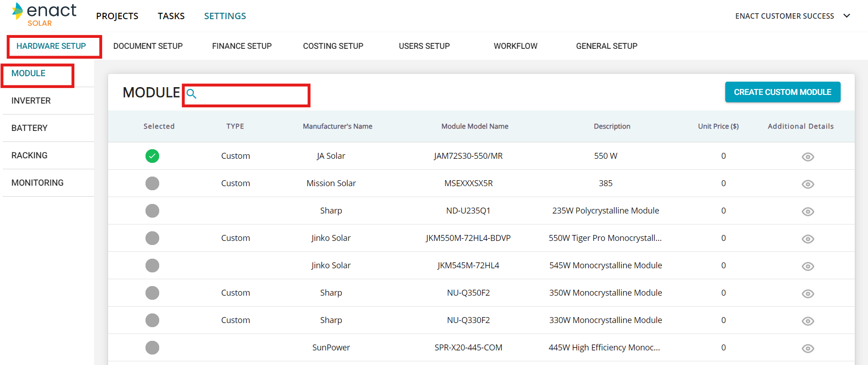Click the Module Model Name column header

(475, 126)
